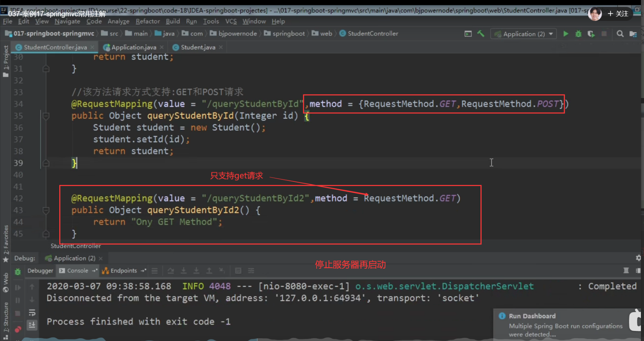This screenshot has width=644, height=341.
Task: Click Step Into icon in debug toolbar
Action: point(184,271)
